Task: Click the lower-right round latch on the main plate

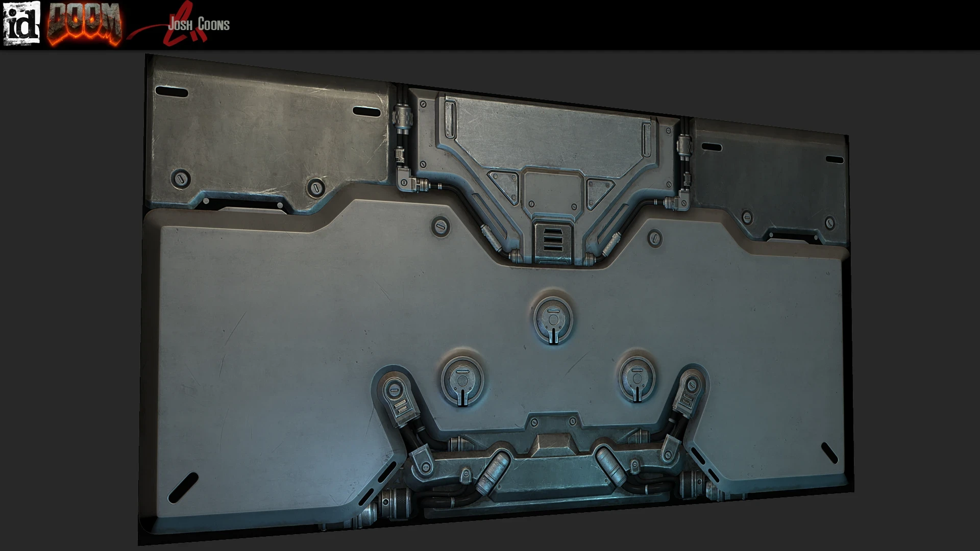Action: point(637,379)
